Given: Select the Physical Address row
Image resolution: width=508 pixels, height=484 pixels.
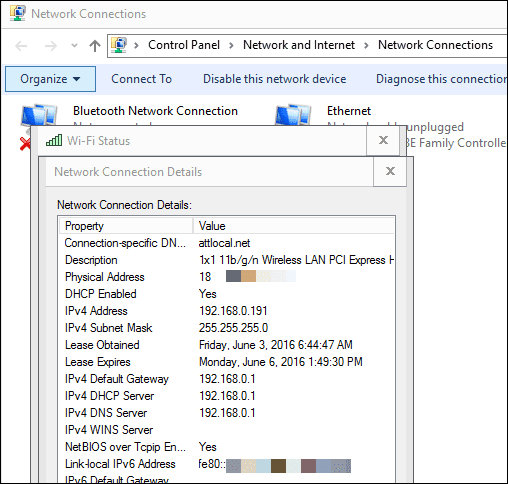Looking at the screenshot, I should pos(227,277).
